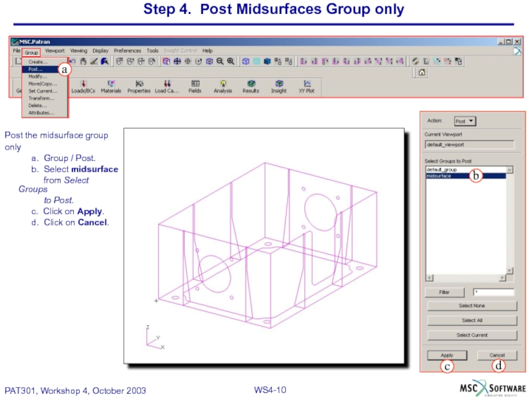Open the Help menu
This screenshot has height=399, width=532.
pos(207,51)
